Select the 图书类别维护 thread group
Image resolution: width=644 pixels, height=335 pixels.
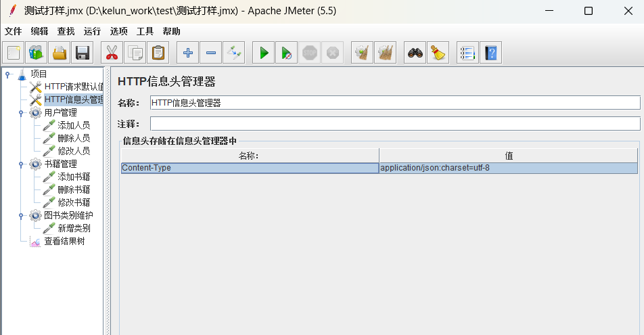[68, 215]
